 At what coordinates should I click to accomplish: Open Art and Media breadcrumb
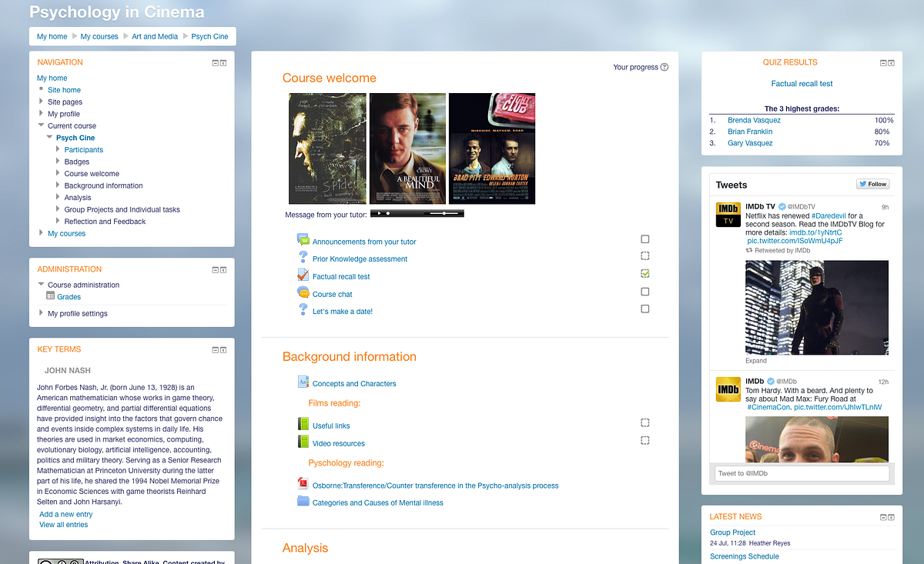(155, 36)
